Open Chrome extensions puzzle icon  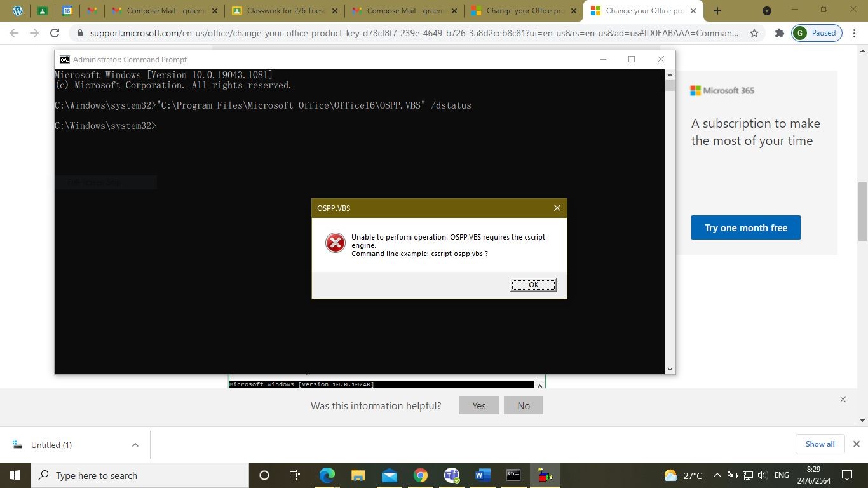click(x=779, y=33)
